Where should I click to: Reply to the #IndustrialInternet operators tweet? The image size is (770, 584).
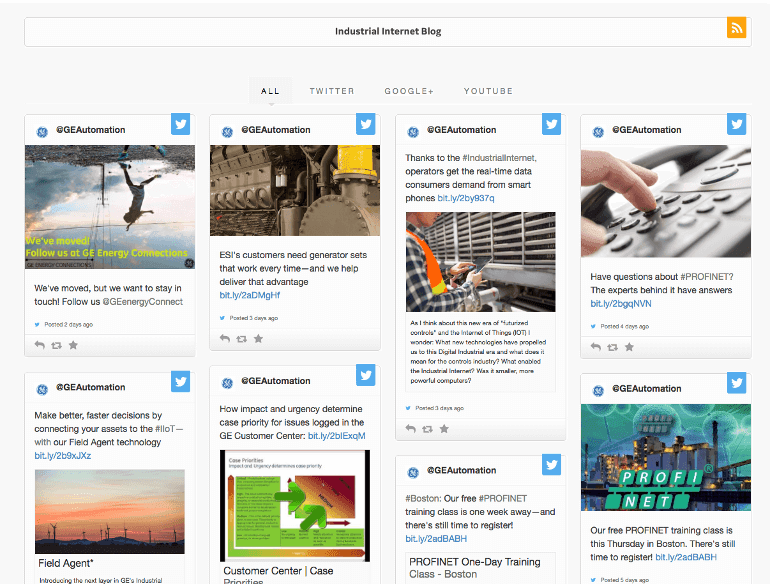coord(411,429)
